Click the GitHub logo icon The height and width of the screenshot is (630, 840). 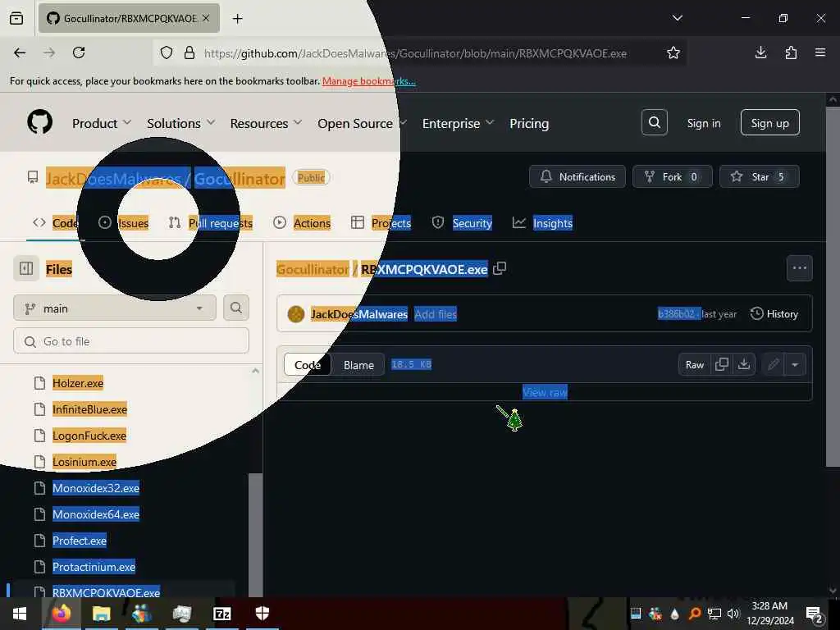[39, 123]
